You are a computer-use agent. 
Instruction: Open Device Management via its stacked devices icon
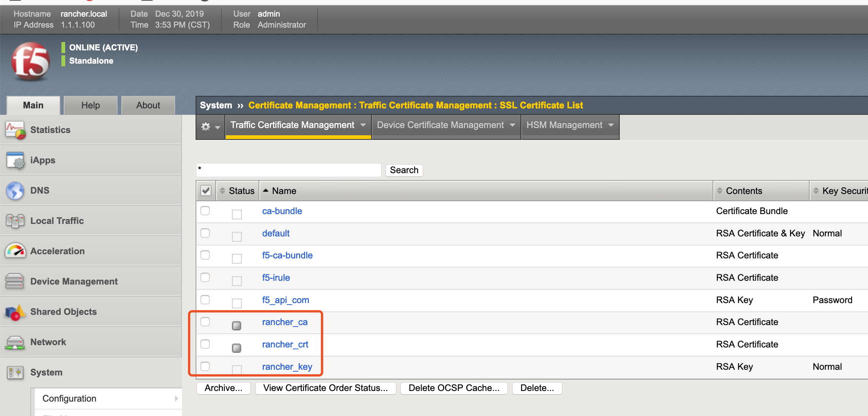pyautogui.click(x=14, y=281)
